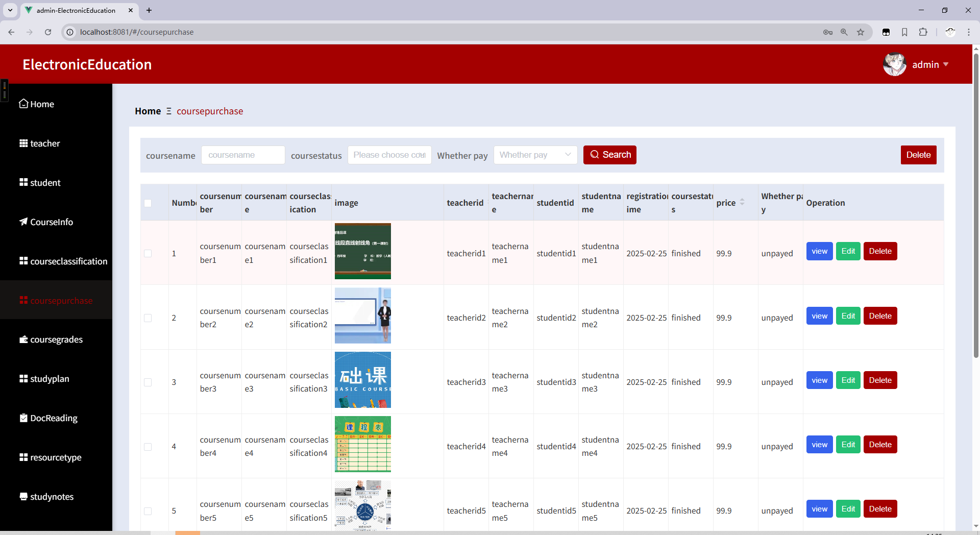The width and height of the screenshot is (980, 535).
Task: Click the breadcrumb separator icon after Home
Action: pos(169,111)
